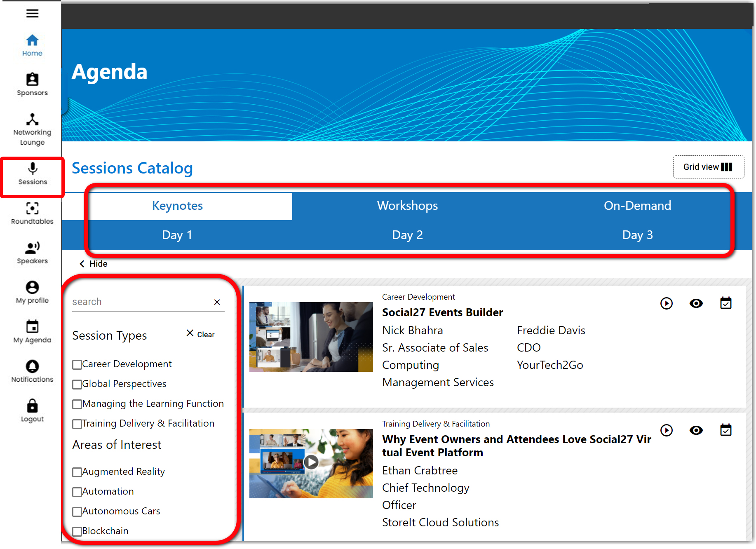The image size is (756, 549).
Task: Click the Session Types heading
Action: pos(110,335)
